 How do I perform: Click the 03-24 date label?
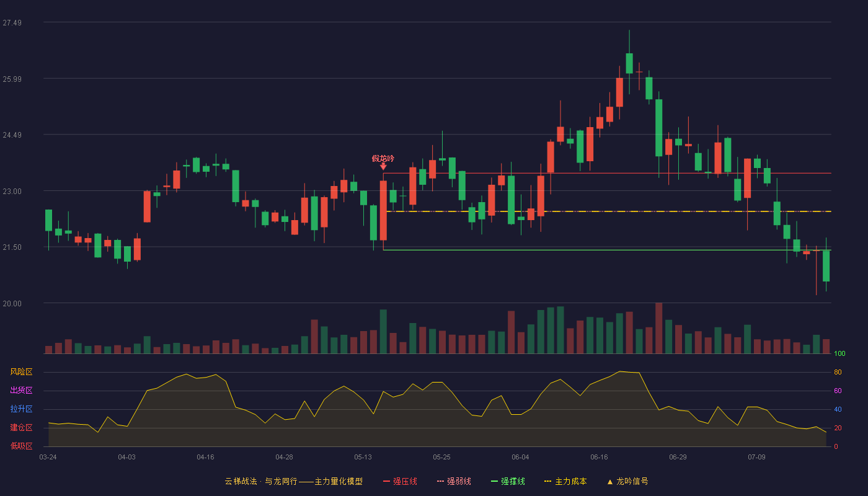48,457
